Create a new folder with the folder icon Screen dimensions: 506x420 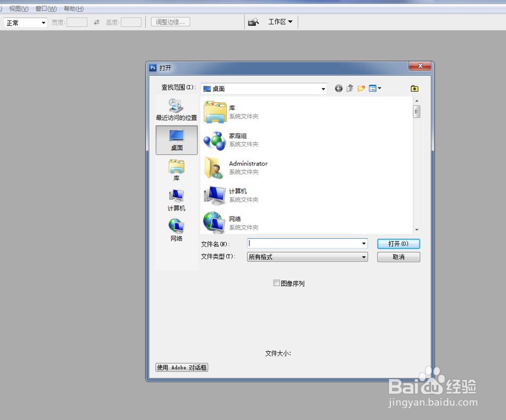click(x=361, y=88)
